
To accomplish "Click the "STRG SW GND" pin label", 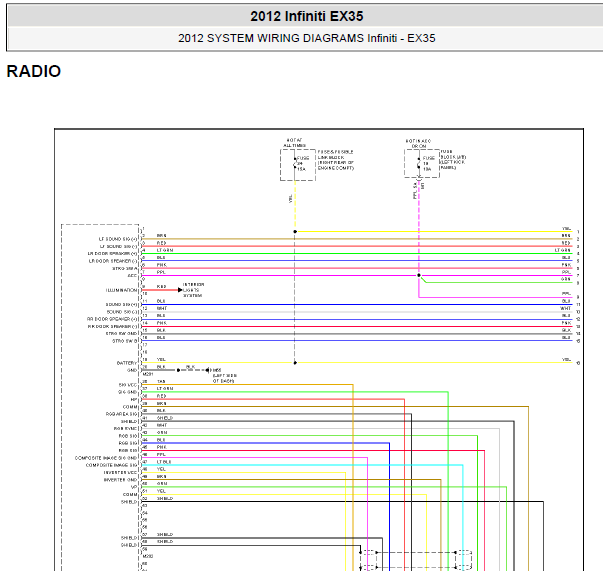I will [x=122, y=334].
